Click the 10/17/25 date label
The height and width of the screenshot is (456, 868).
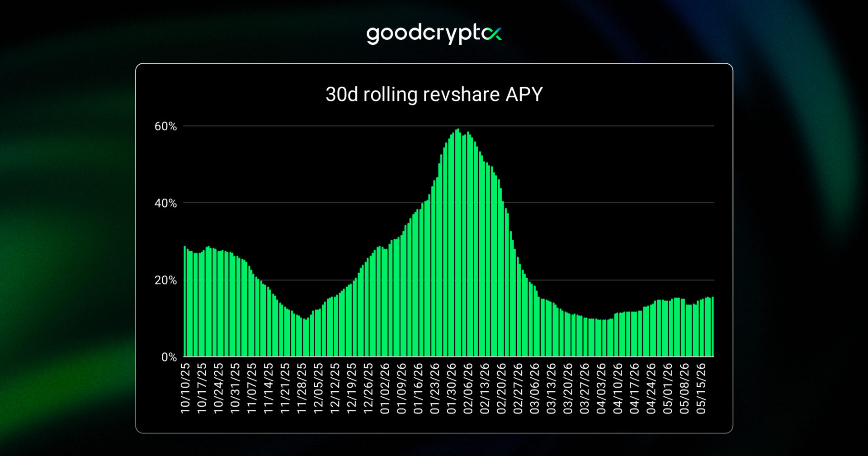tap(202, 388)
